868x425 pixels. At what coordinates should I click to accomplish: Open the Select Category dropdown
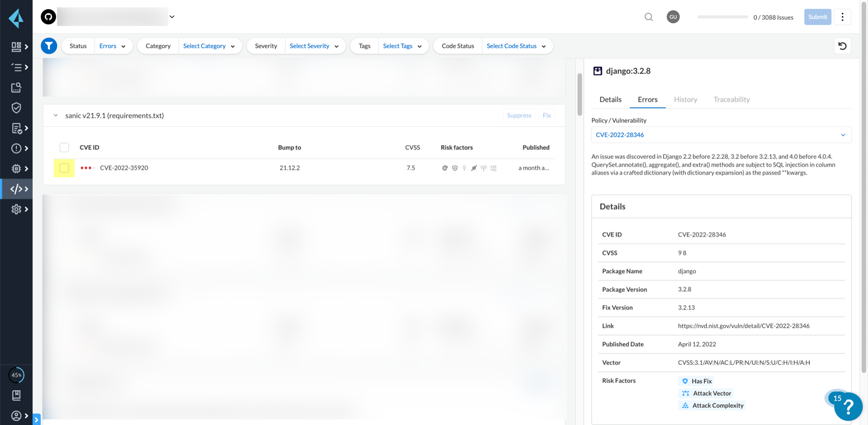(209, 46)
